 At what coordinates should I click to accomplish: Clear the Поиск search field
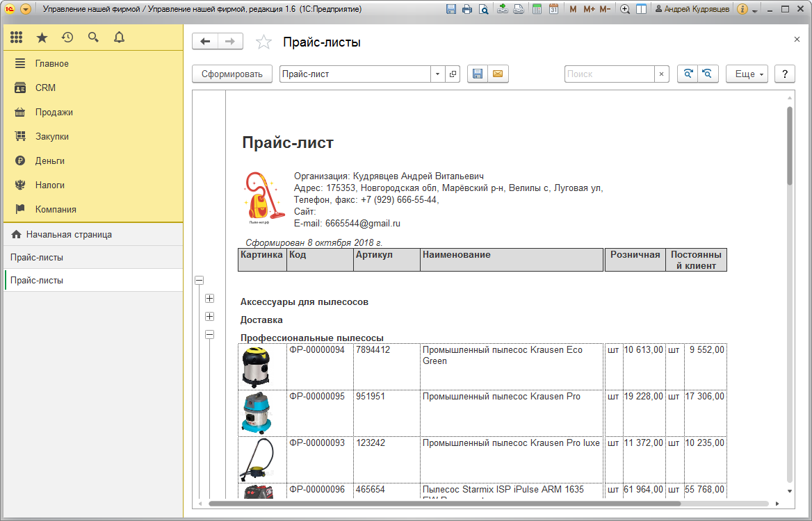click(x=661, y=74)
